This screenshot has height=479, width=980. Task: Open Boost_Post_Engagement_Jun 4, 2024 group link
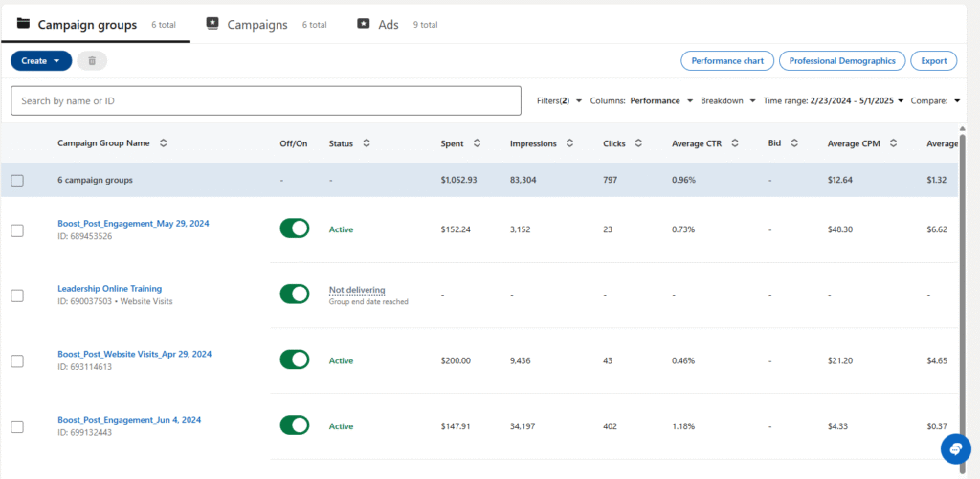click(x=129, y=420)
